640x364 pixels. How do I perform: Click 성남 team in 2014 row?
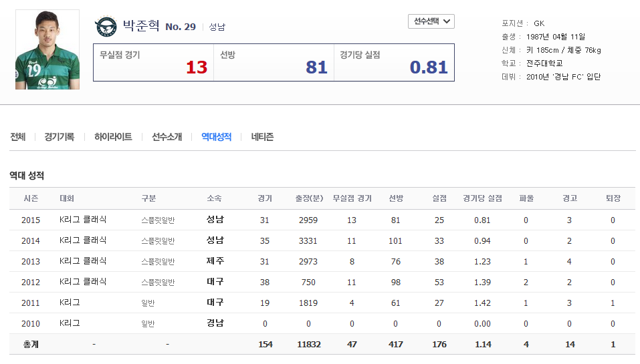(x=215, y=240)
